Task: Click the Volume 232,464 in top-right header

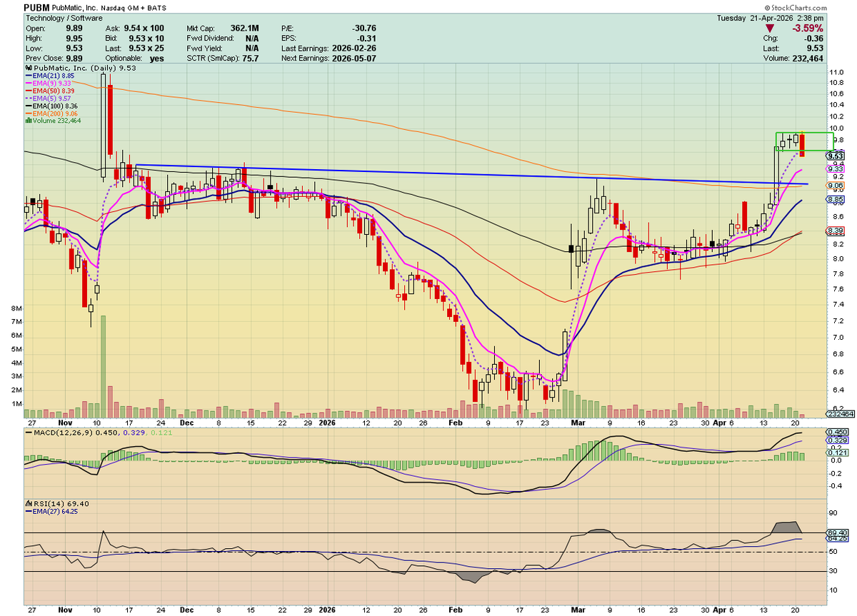Action: pyautogui.click(x=808, y=59)
